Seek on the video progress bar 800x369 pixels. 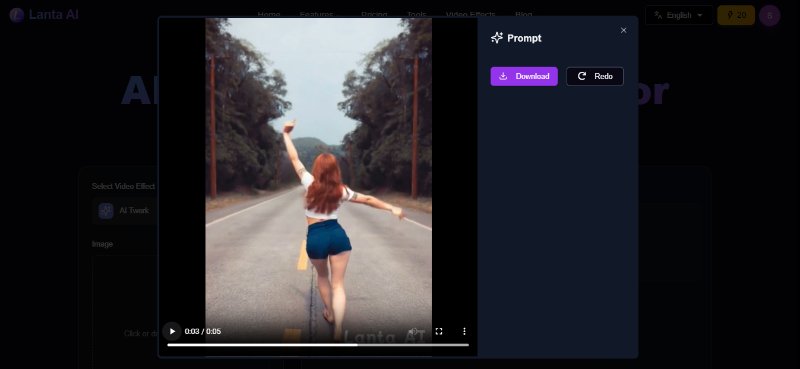click(318, 345)
